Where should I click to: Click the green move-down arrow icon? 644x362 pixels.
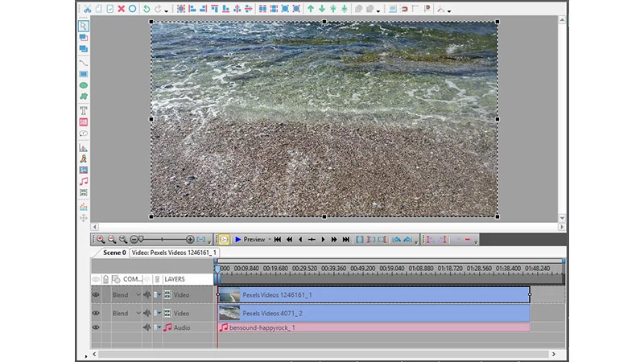click(x=322, y=9)
